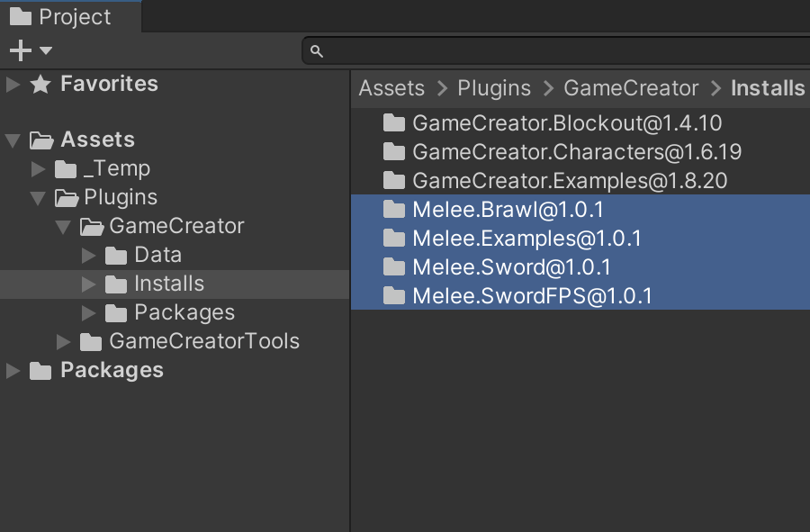Click GameCreator open folder icon in tree

92,227
